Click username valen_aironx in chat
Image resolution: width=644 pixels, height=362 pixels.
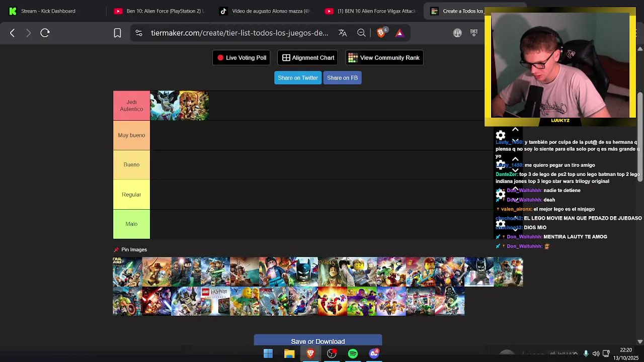click(x=516, y=209)
